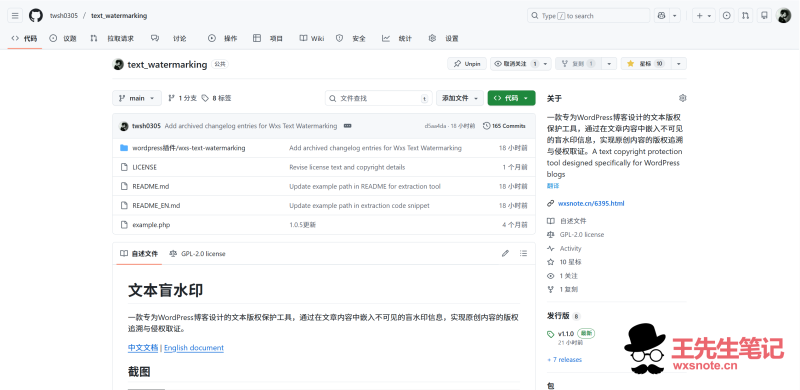Viewport: 800px width, 390px height.
Task: Open pull requests shortcut icon in header
Action: coord(745,16)
